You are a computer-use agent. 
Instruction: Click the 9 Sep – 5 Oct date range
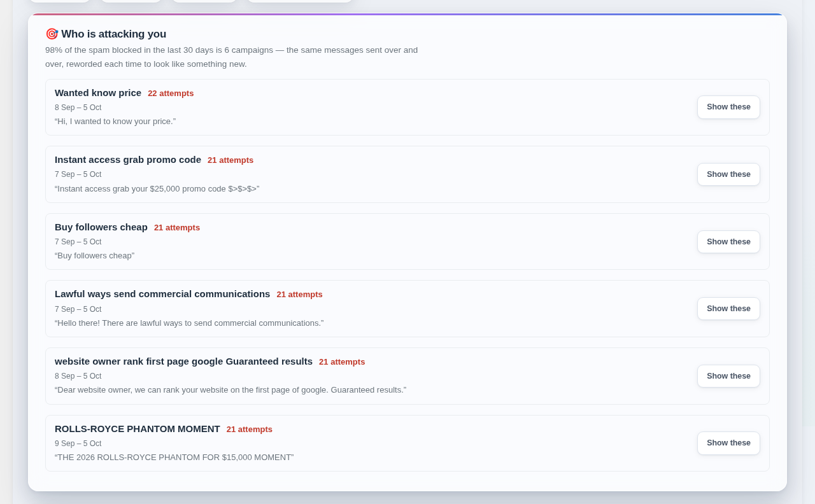coord(78,444)
